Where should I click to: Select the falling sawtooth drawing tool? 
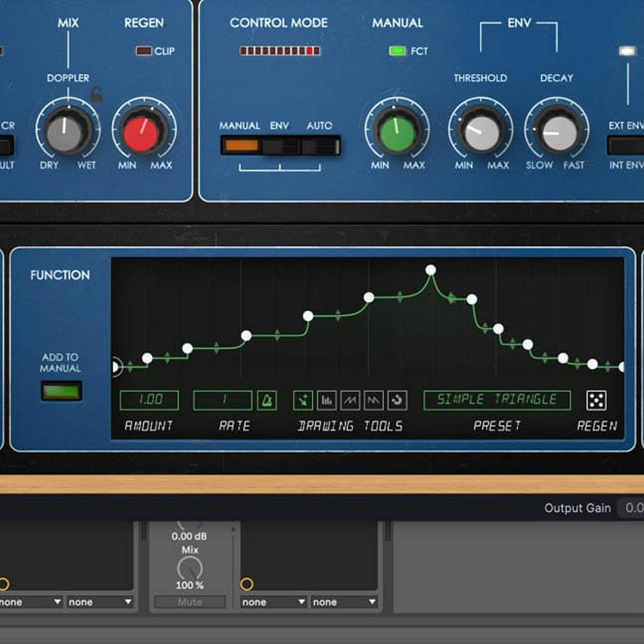tap(374, 401)
